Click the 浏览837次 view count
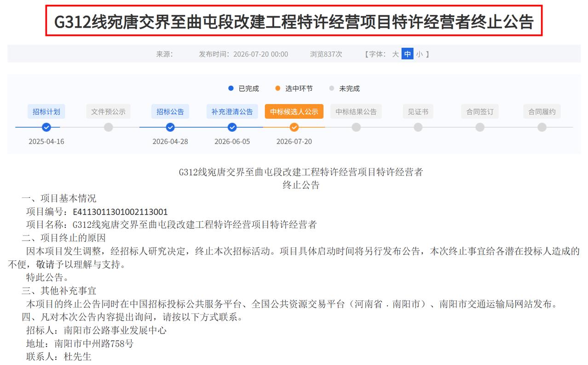The width and height of the screenshot is (588, 365). [326, 54]
